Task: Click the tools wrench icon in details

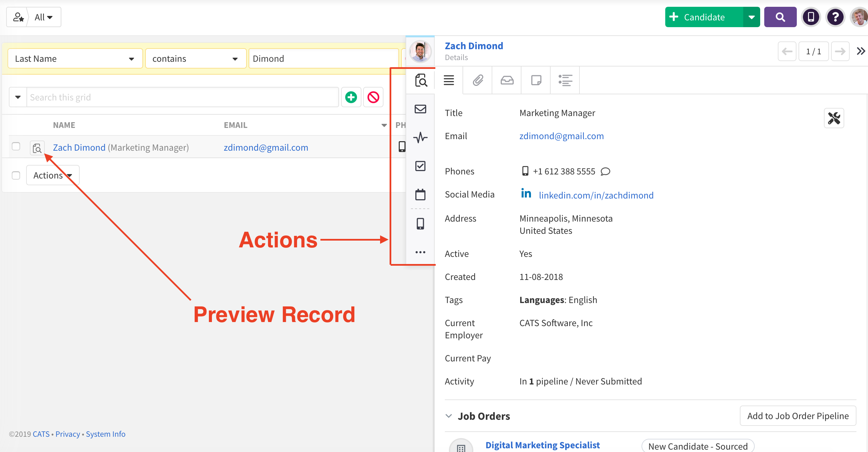Action: [x=834, y=118]
